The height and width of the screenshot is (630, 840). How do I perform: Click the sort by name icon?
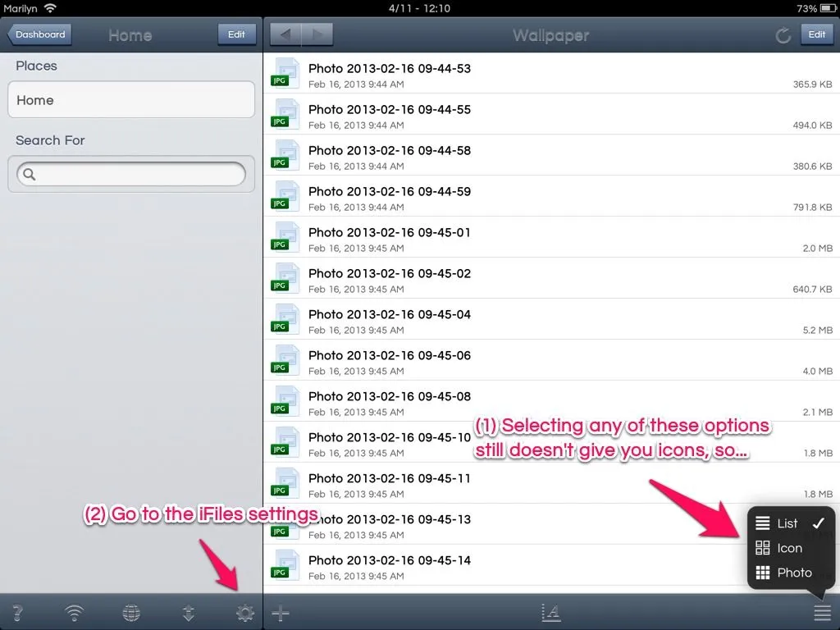point(551,612)
